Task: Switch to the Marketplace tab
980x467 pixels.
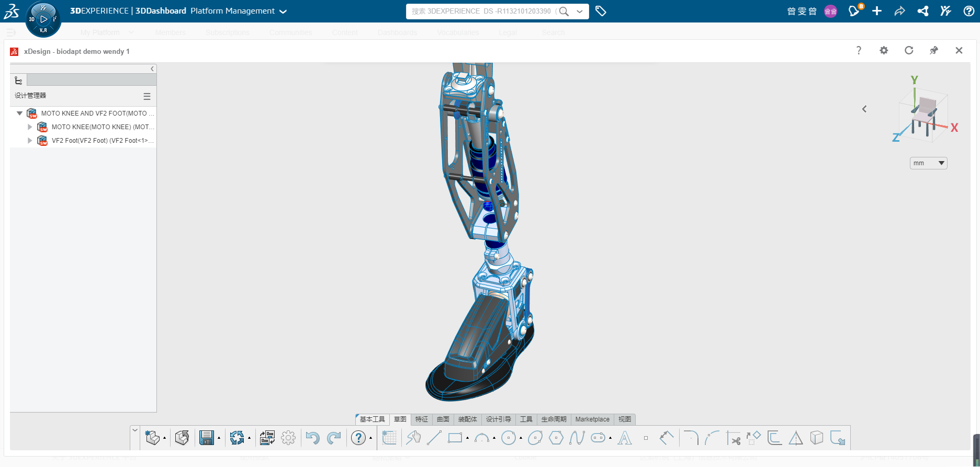Action: pos(592,419)
